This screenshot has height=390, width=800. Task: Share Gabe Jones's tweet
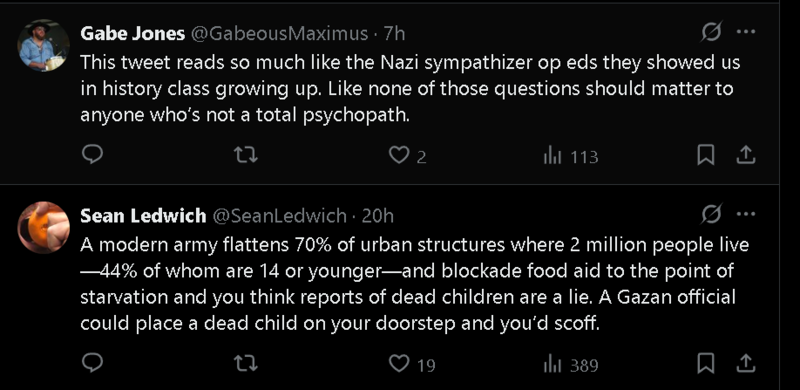pos(745,155)
